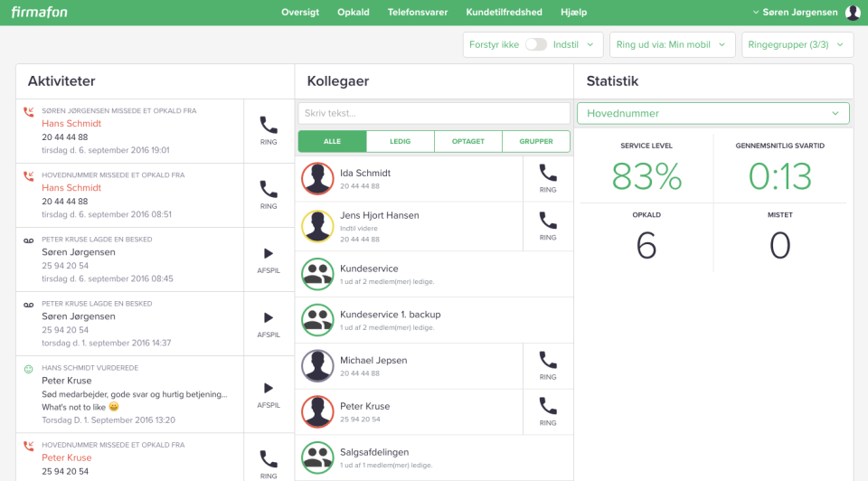Image resolution: width=868 pixels, height=481 pixels.
Task: Click the missed-call icon beside bottom Peter Kruse entry
Action: click(x=29, y=446)
